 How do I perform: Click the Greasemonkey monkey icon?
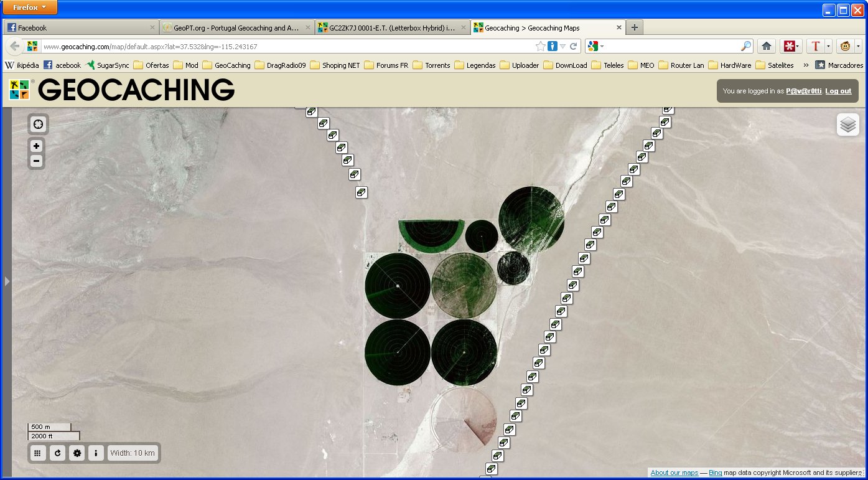coord(846,46)
